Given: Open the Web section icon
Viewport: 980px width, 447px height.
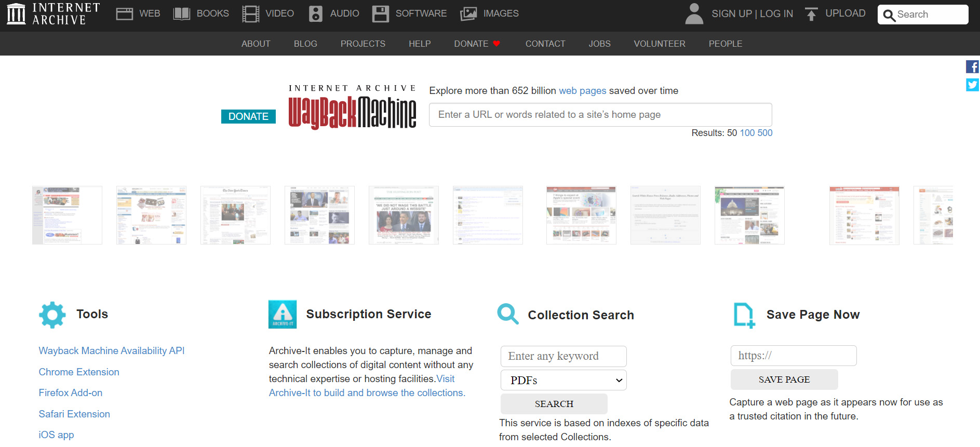Looking at the screenshot, I should coord(125,14).
